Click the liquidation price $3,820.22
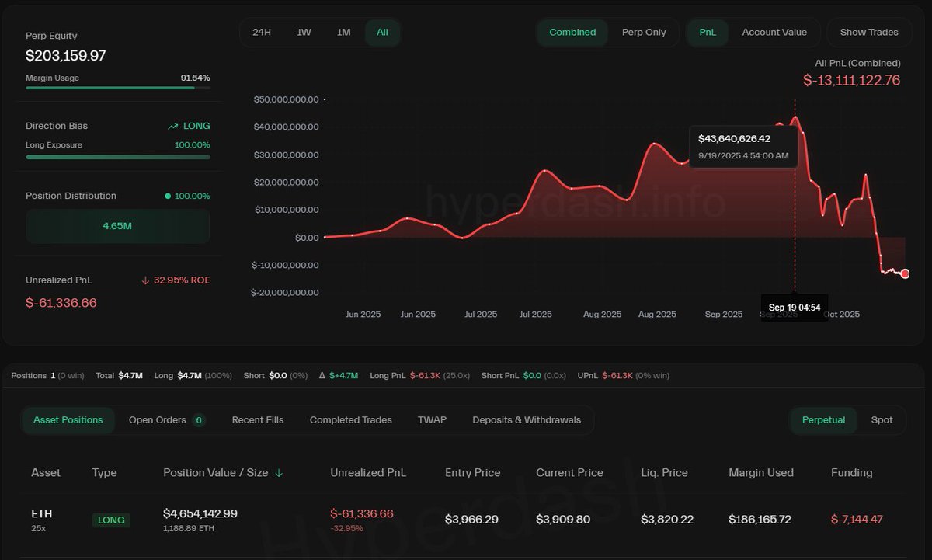The width and height of the screenshot is (932, 560). (x=667, y=520)
